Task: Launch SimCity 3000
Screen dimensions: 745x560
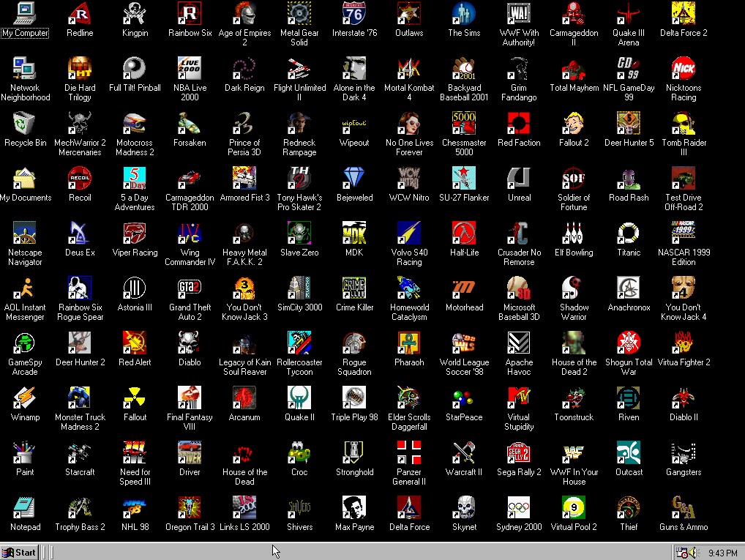Action: click(x=299, y=289)
